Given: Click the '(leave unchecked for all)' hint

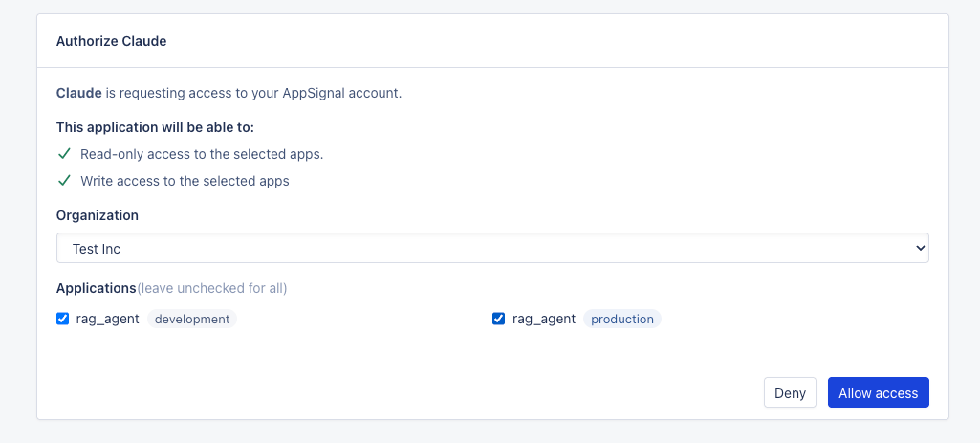Looking at the screenshot, I should click(x=212, y=288).
